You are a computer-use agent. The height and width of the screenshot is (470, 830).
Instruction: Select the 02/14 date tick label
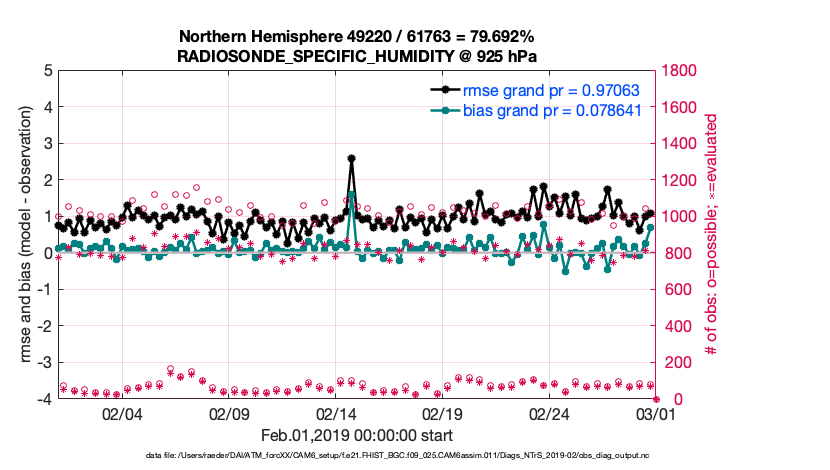coord(336,414)
